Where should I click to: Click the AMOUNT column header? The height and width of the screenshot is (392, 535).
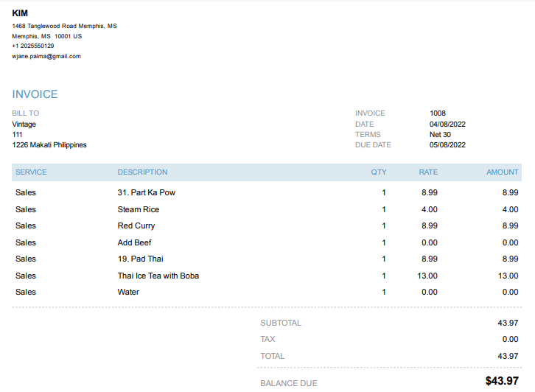[x=503, y=172]
